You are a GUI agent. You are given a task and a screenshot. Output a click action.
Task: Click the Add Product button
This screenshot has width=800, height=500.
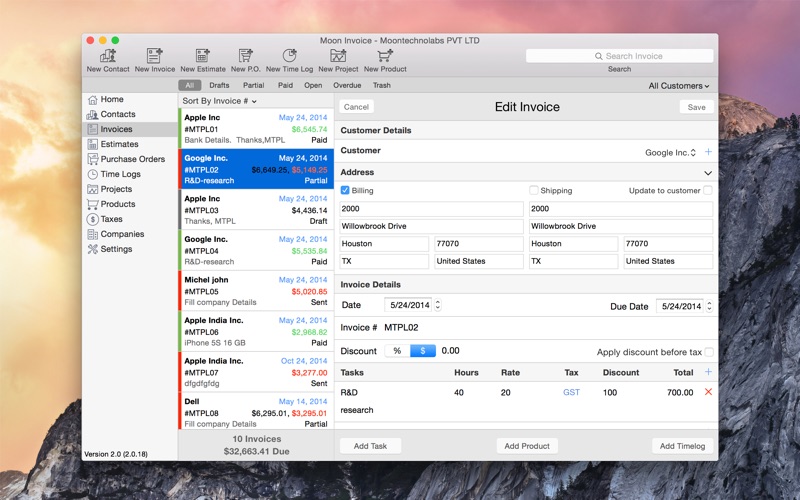click(527, 446)
